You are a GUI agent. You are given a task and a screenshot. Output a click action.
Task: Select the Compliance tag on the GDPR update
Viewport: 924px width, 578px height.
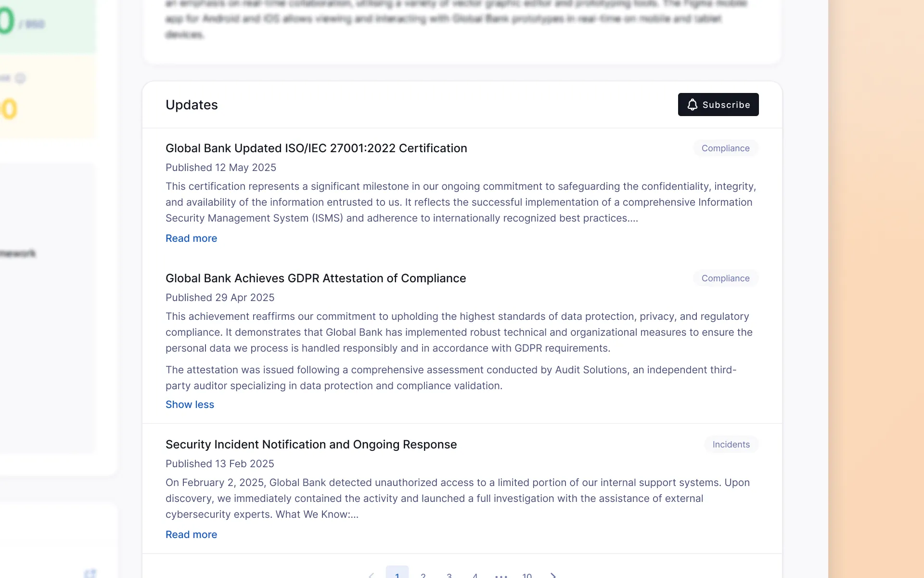725,278
